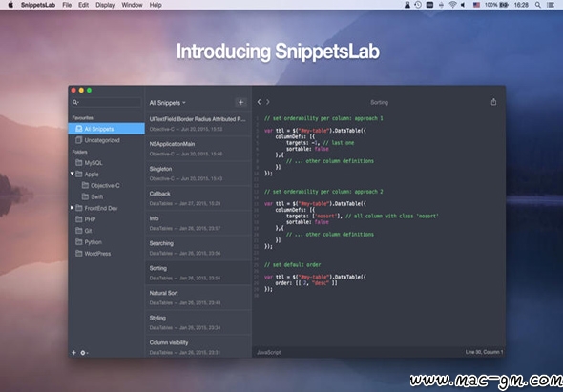Viewport: 563px width, 392px height.
Task: Click the US flag input source icon
Action: coord(476,5)
